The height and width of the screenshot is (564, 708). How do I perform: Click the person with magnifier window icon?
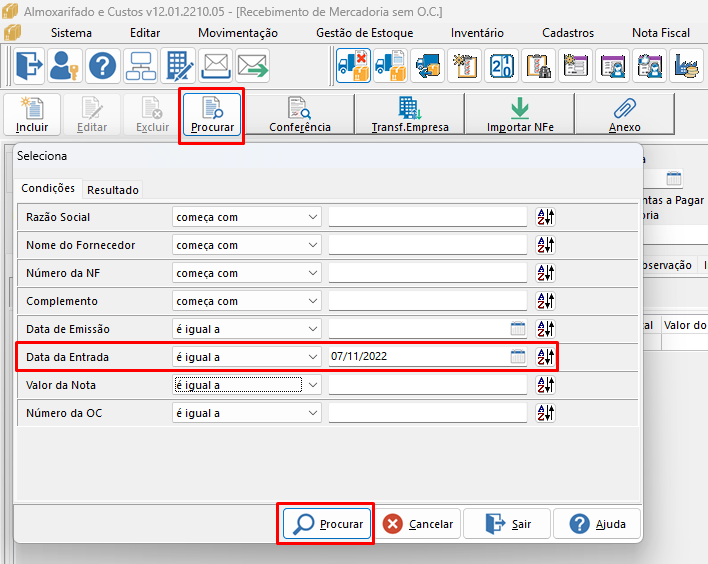tap(650, 66)
